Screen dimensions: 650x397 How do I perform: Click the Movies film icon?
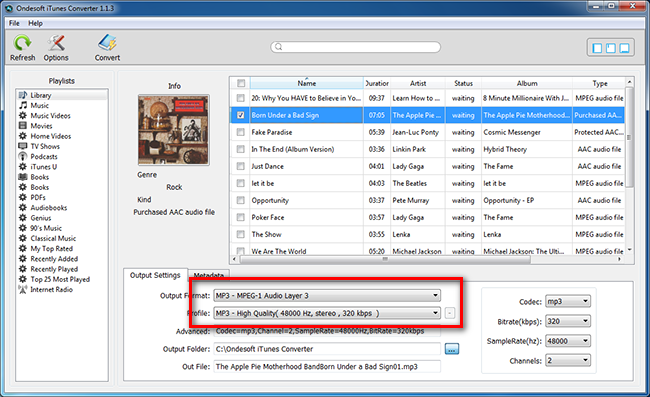pyautogui.click(x=23, y=126)
